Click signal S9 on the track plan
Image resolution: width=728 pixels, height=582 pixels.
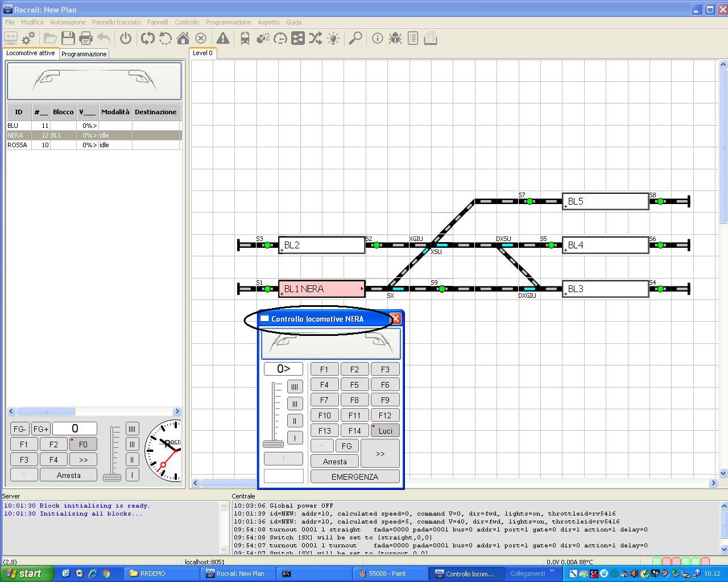(x=442, y=289)
